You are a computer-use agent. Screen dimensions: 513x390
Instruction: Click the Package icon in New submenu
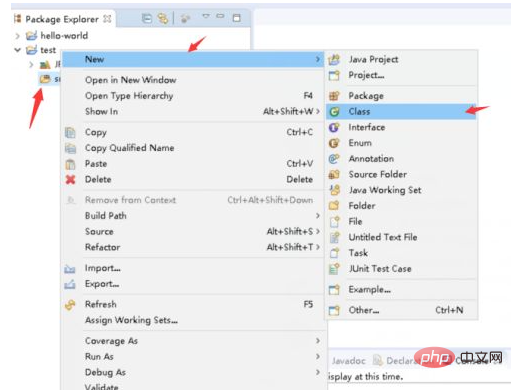click(x=334, y=96)
